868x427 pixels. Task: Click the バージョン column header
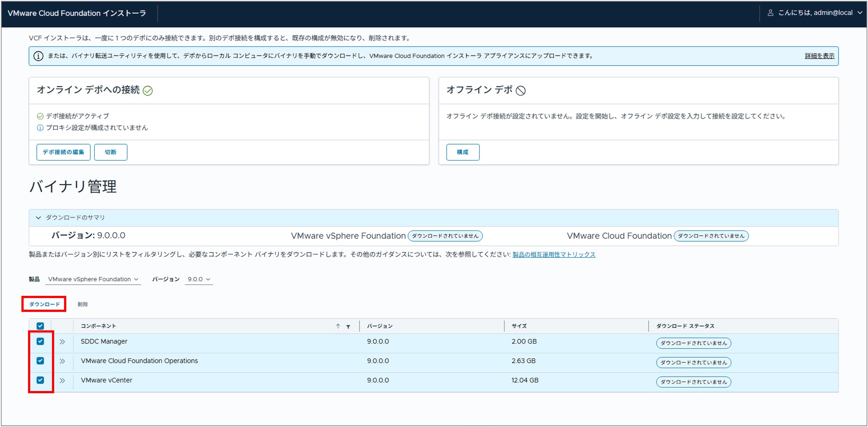click(380, 326)
